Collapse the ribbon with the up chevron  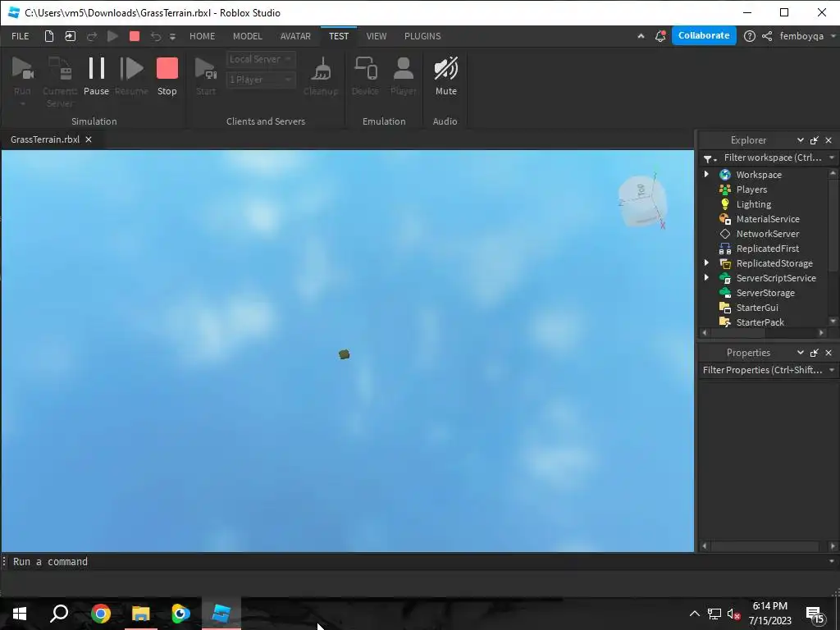641,36
